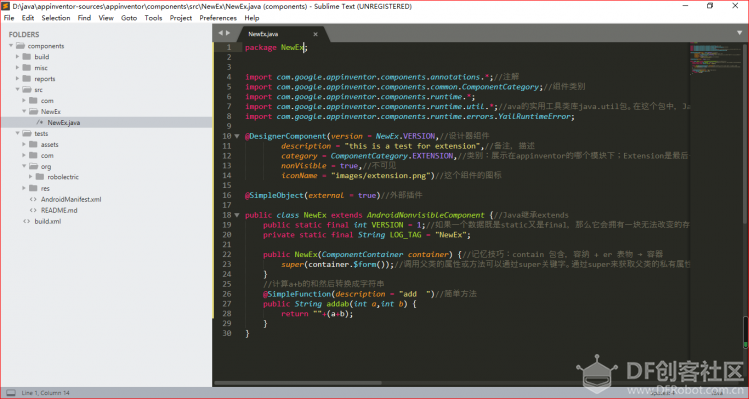Click the return statement on line 28
Screen dimensions: 749x399
(x=317, y=313)
